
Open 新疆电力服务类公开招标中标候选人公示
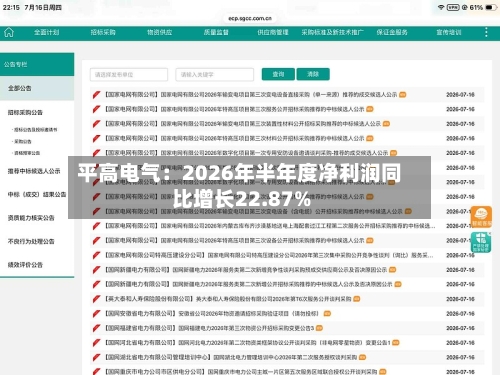tap(249, 284)
